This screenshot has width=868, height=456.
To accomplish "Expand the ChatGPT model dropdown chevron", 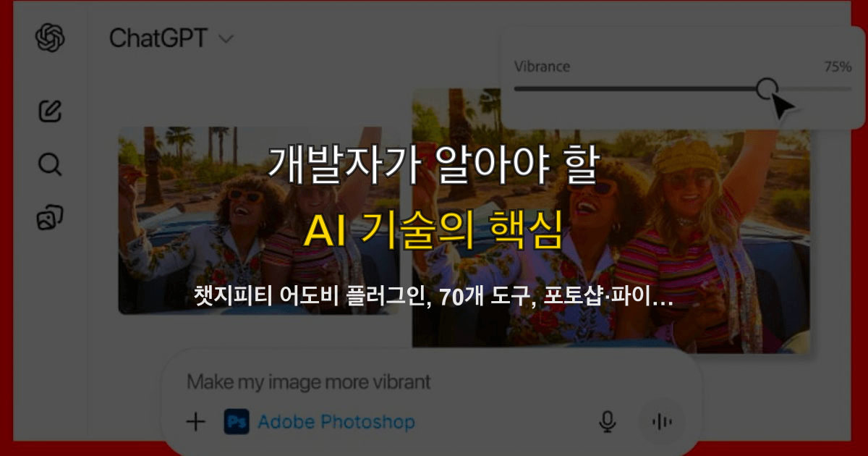I will (226, 39).
